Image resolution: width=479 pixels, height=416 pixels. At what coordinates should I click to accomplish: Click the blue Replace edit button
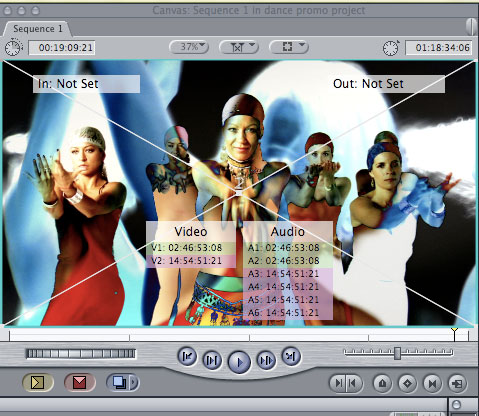[118, 383]
